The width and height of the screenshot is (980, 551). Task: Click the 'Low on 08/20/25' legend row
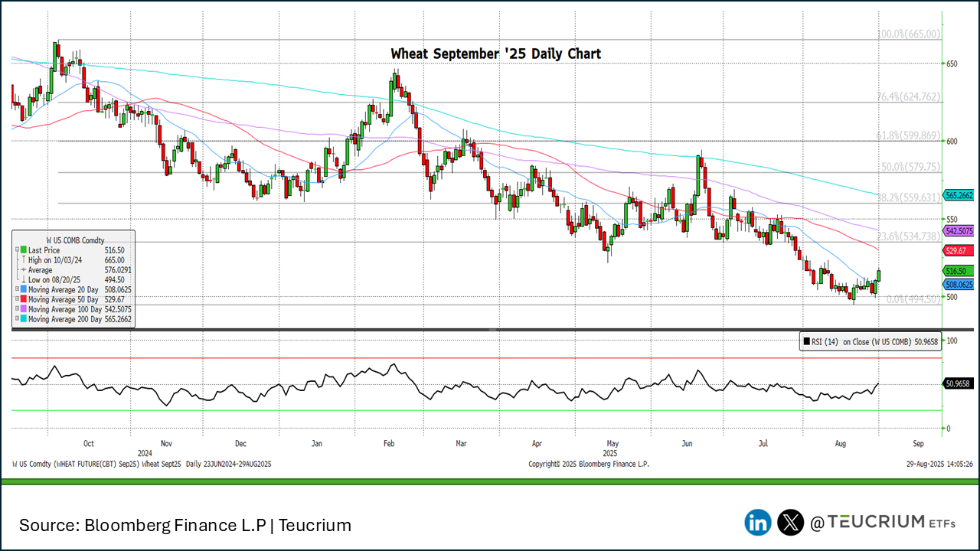[x=73, y=279]
